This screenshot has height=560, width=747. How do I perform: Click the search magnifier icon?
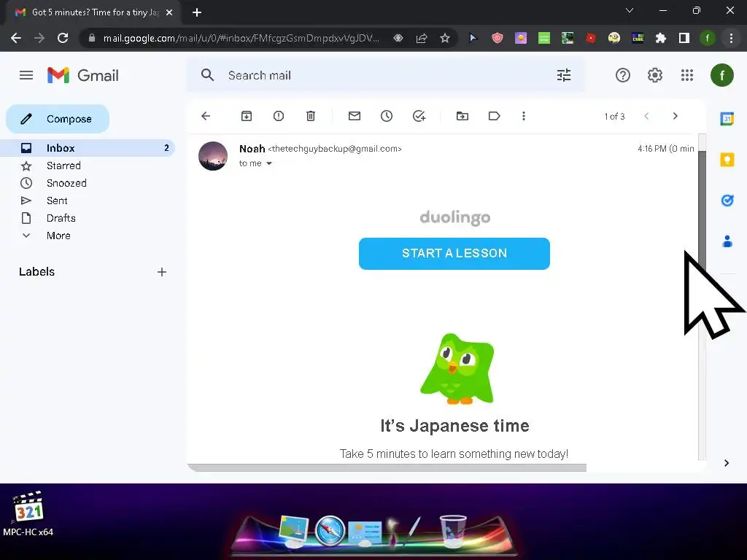click(207, 75)
